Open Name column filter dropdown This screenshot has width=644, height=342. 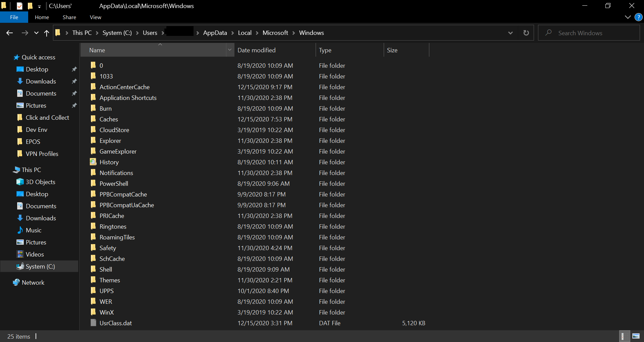tap(230, 50)
